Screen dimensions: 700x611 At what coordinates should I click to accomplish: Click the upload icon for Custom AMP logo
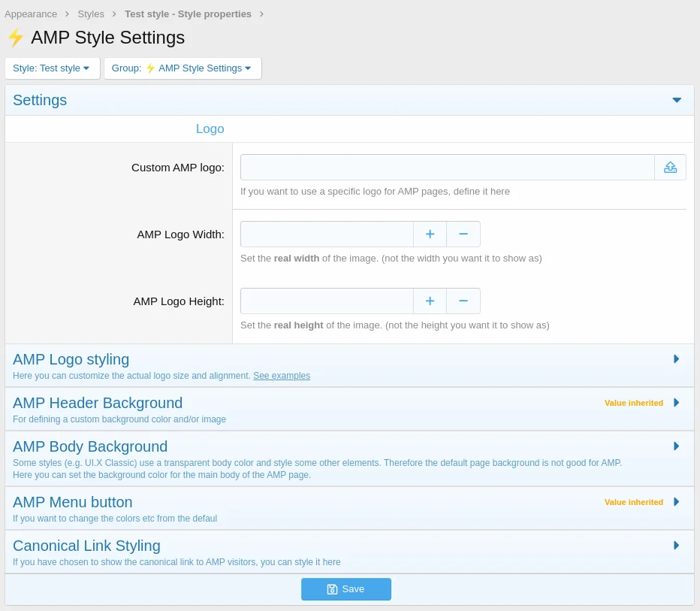[670, 168]
